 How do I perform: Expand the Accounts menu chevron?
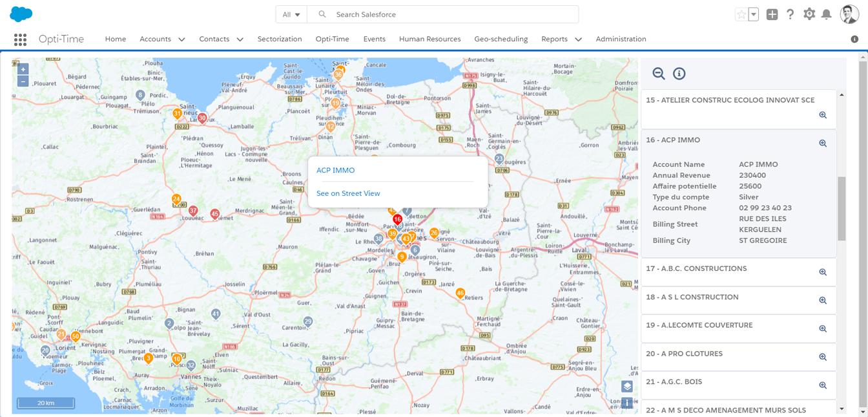(x=181, y=39)
